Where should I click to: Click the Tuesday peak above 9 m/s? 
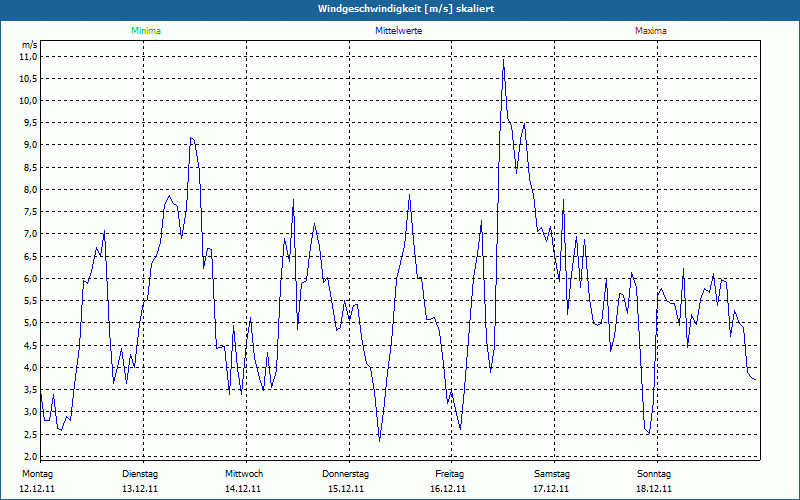point(191,138)
